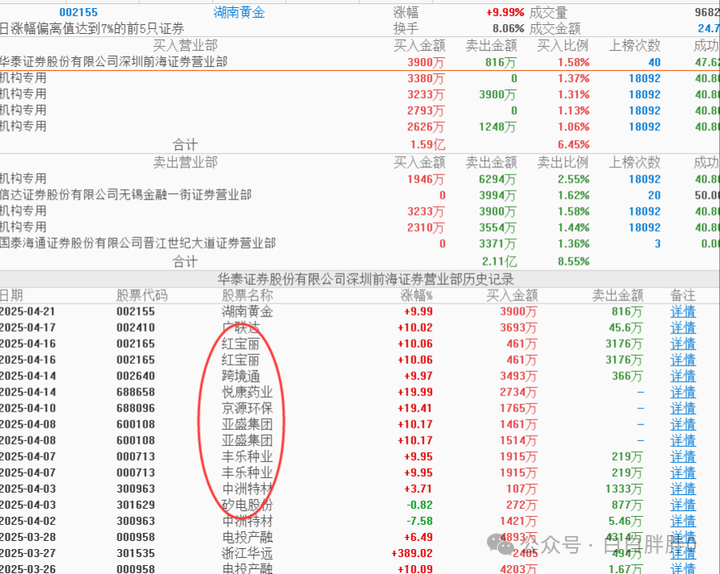The width and height of the screenshot is (720, 574).
Task: Click the 2626万 buy amount cell
Action: click(426, 127)
